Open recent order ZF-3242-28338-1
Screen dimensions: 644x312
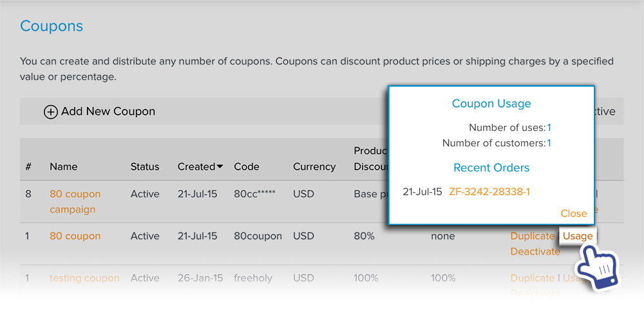[x=489, y=191]
